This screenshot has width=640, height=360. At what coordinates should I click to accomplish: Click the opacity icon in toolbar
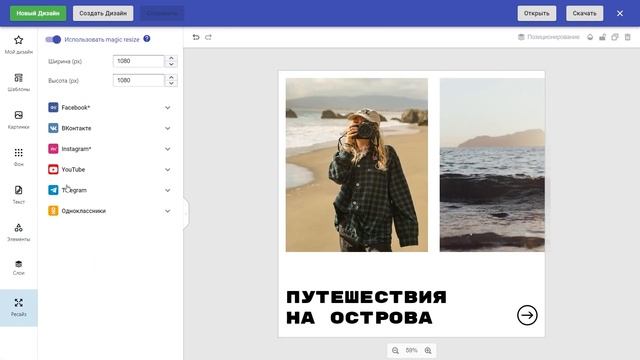click(590, 37)
